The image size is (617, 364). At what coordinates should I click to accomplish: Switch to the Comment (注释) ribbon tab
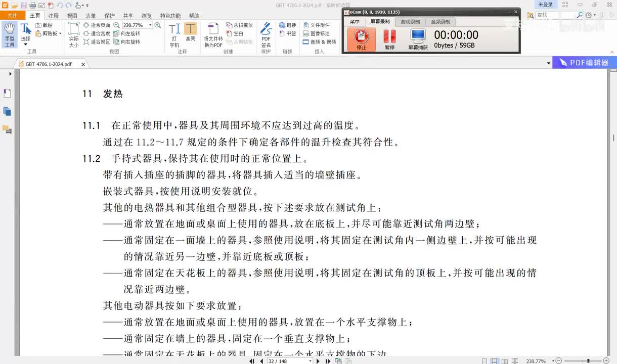54,16
